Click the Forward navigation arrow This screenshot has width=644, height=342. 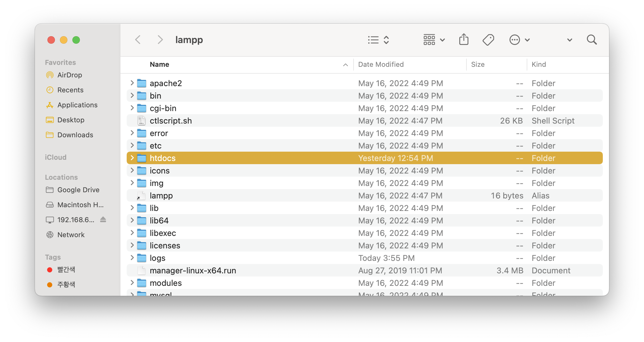(160, 40)
